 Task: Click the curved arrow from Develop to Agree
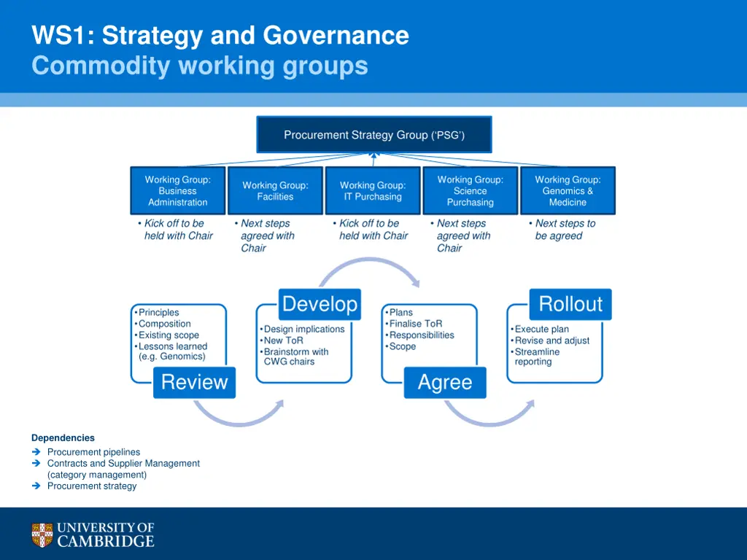(370, 273)
